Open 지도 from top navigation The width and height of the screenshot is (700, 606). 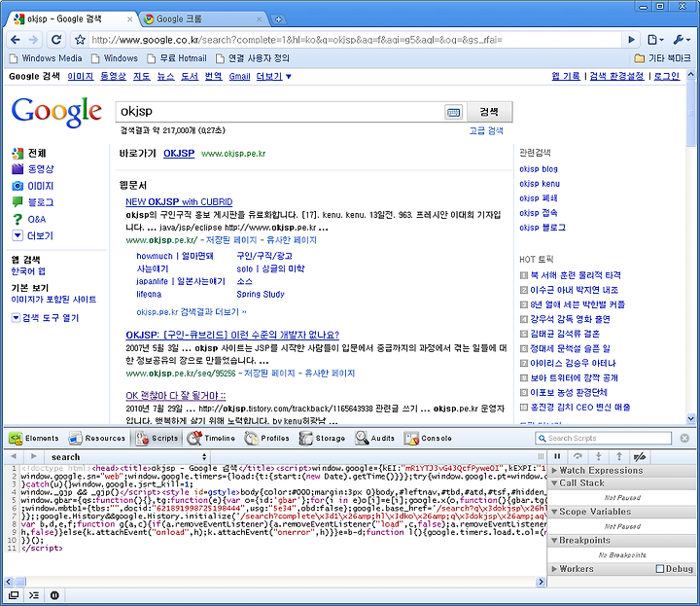click(142, 77)
